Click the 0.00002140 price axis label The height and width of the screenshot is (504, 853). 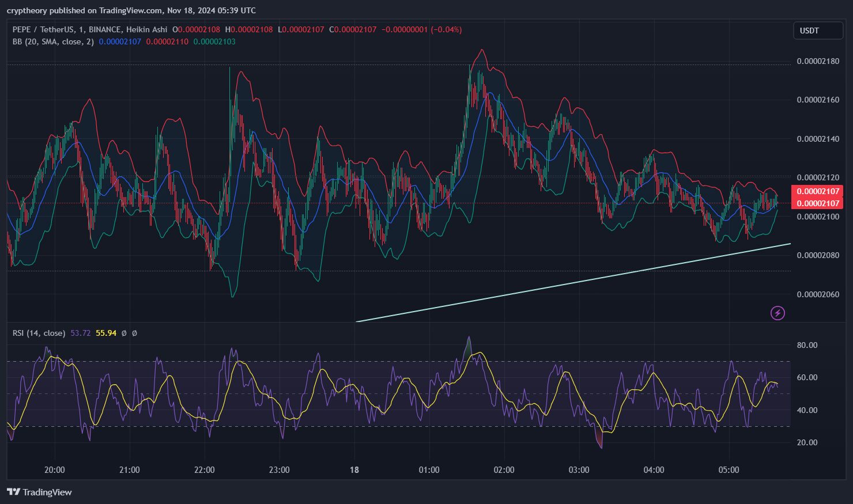pyautogui.click(x=818, y=139)
